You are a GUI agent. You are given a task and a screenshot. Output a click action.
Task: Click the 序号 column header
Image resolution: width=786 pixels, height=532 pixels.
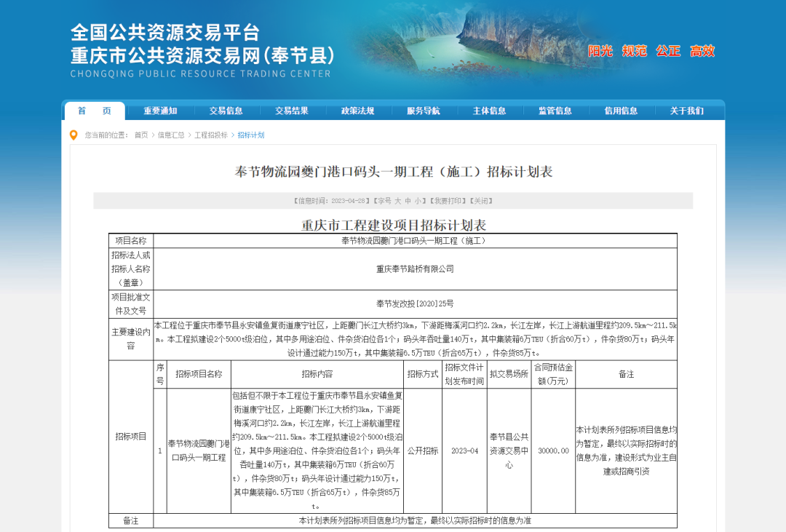click(160, 375)
